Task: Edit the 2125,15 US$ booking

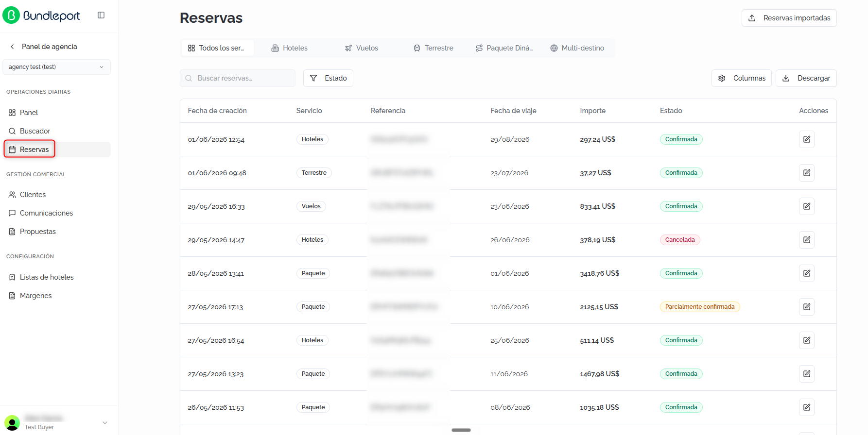Action: click(x=807, y=307)
